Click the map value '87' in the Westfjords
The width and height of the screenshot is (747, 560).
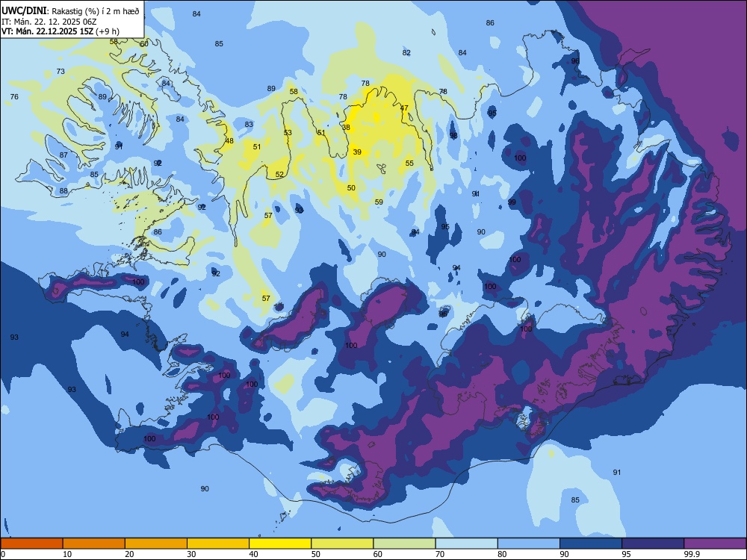pyautogui.click(x=63, y=155)
